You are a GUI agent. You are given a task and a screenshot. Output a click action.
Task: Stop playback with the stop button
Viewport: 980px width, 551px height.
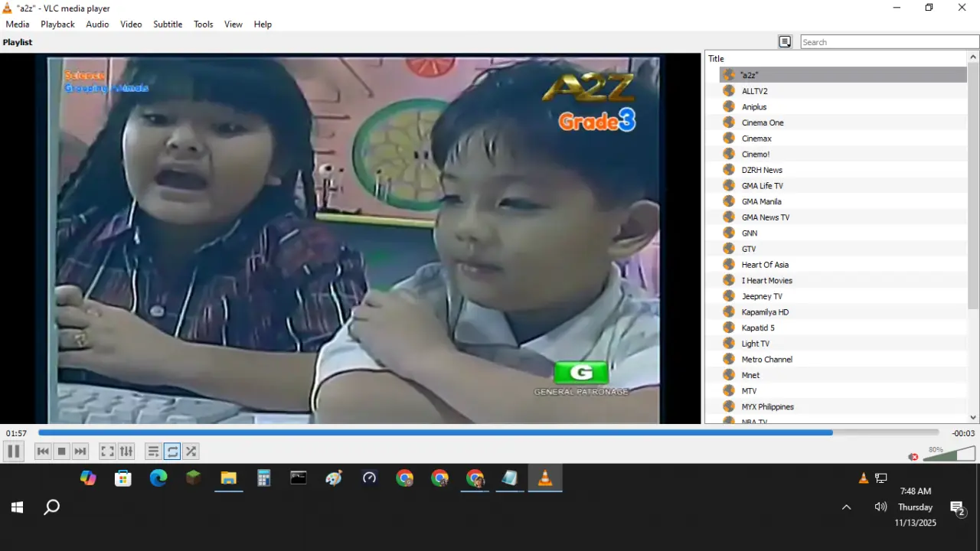(x=62, y=452)
